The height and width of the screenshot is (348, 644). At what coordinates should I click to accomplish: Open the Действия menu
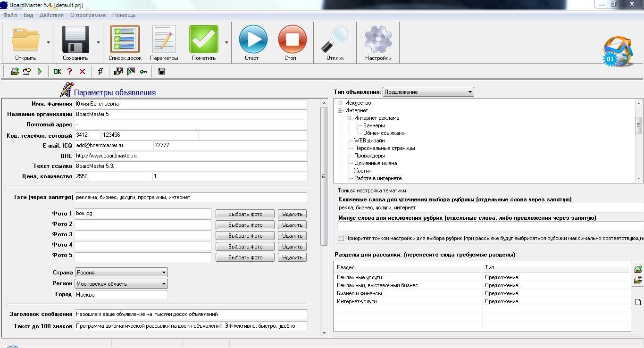click(x=51, y=15)
